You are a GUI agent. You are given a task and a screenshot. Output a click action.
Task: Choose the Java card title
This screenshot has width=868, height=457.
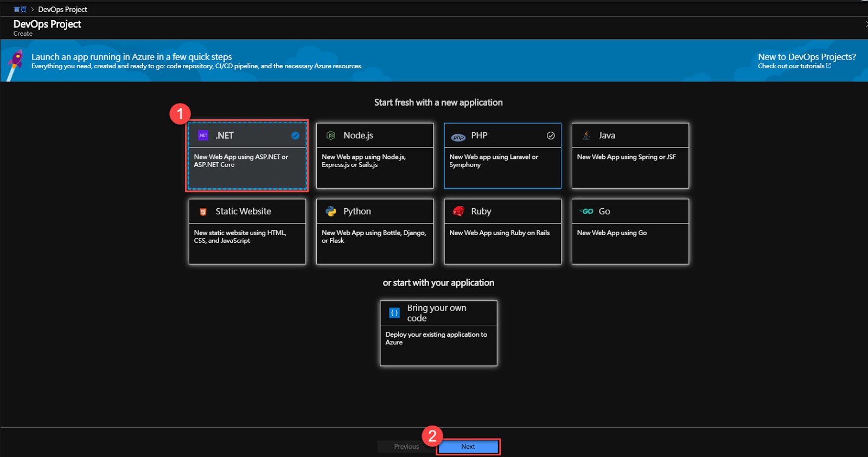coord(607,136)
